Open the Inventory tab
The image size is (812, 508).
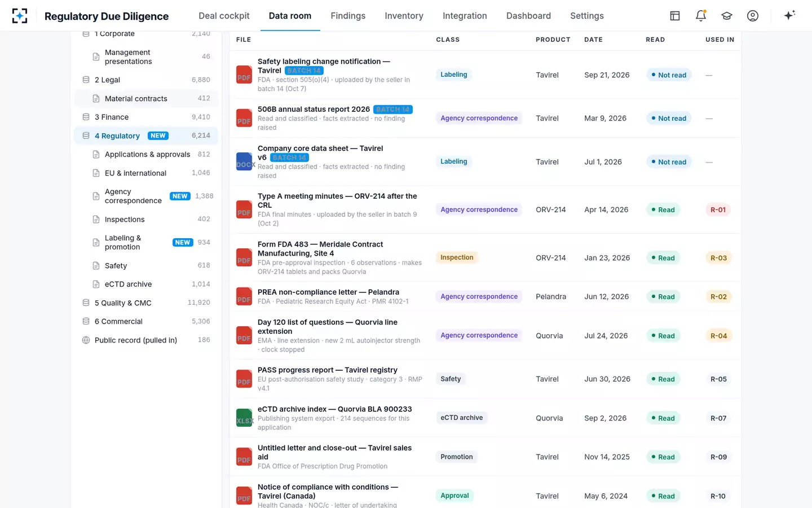(404, 16)
